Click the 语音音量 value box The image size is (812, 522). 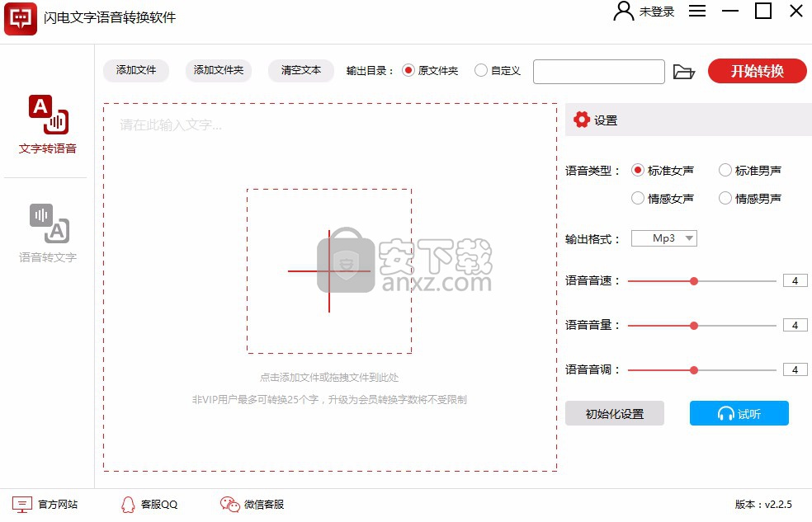click(795, 326)
